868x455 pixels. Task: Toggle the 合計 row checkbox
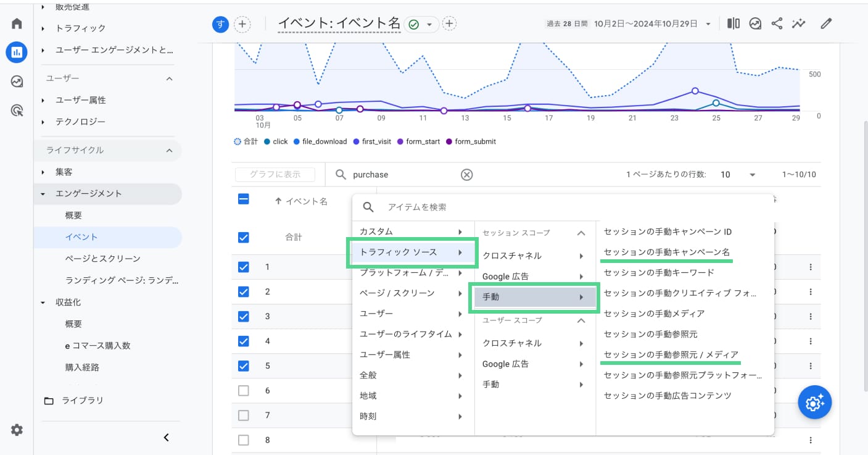[x=244, y=237]
